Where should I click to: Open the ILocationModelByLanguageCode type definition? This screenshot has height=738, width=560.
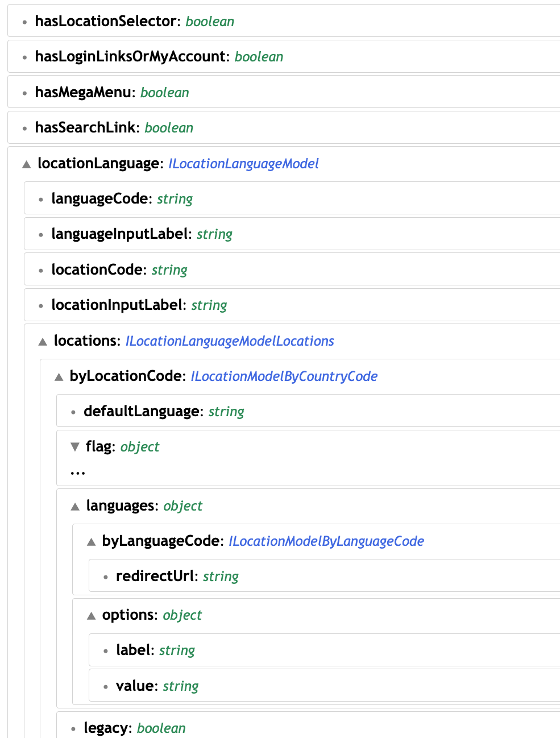(326, 541)
